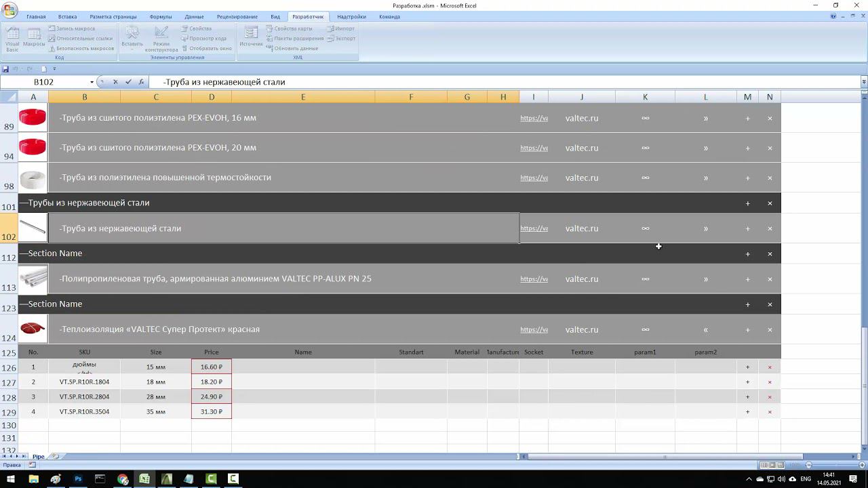Viewport: 868px width, 488px height.
Task: Click Отобразить окно
Action: coord(206,48)
